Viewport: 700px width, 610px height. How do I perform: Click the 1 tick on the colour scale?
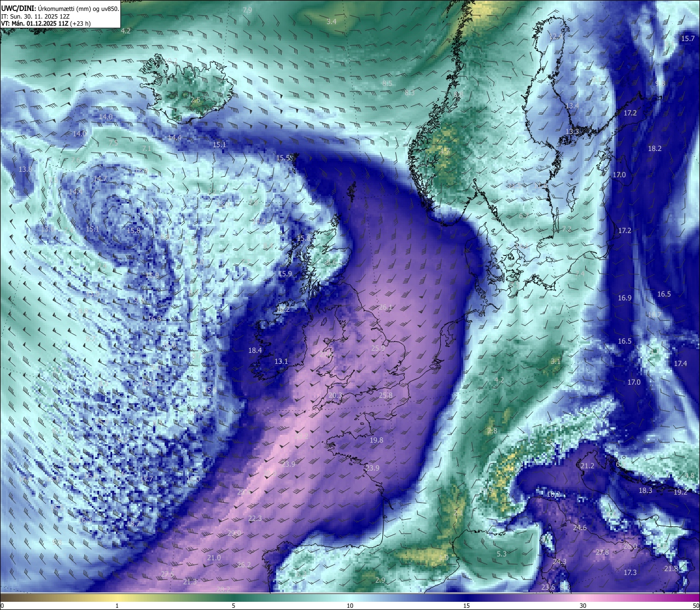click(117, 605)
